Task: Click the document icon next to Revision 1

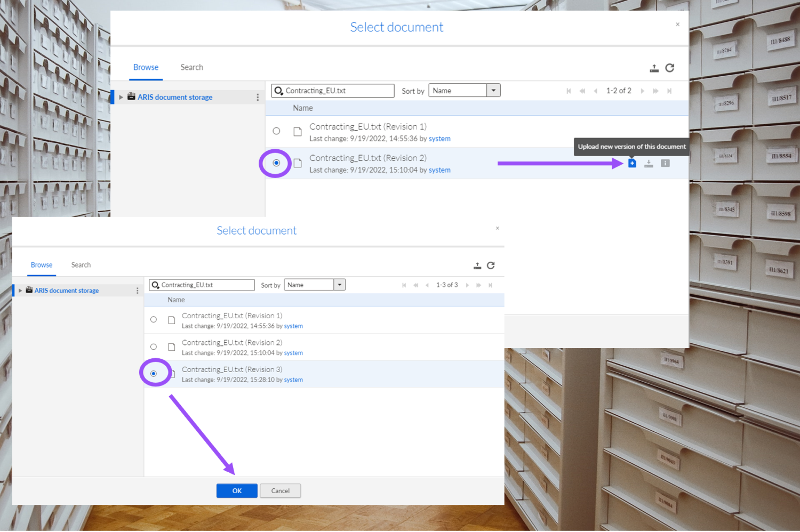Action: [298, 131]
